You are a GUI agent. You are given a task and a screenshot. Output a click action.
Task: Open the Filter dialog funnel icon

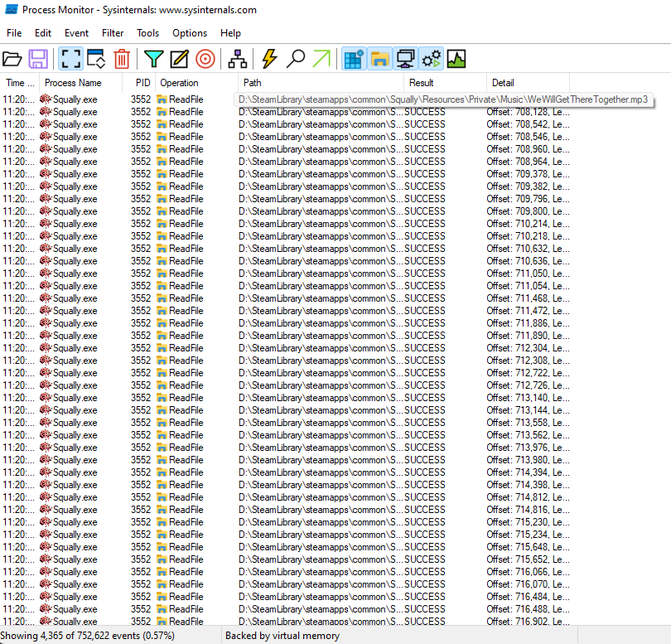[153, 59]
